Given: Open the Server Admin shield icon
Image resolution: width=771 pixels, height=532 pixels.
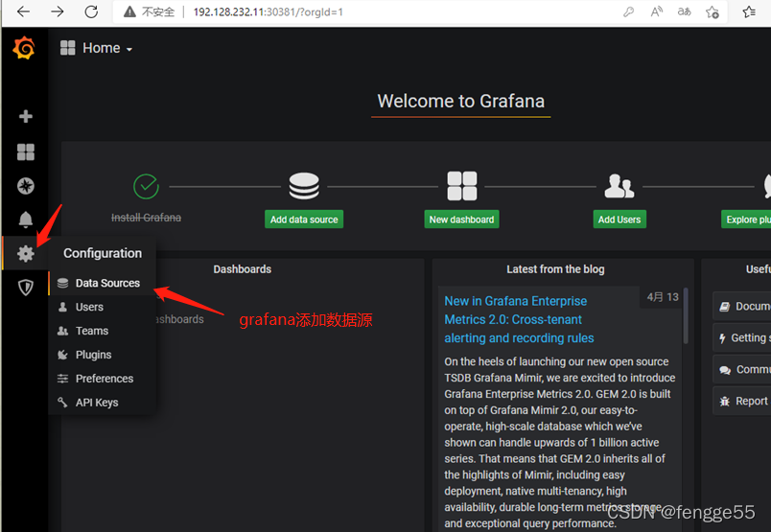Looking at the screenshot, I should (x=26, y=288).
